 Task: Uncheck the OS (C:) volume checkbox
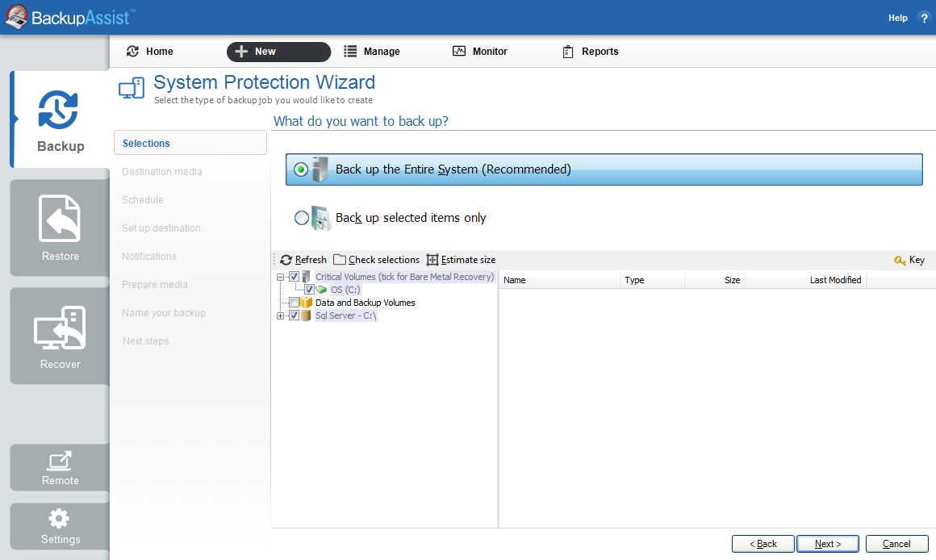(309, 290)
